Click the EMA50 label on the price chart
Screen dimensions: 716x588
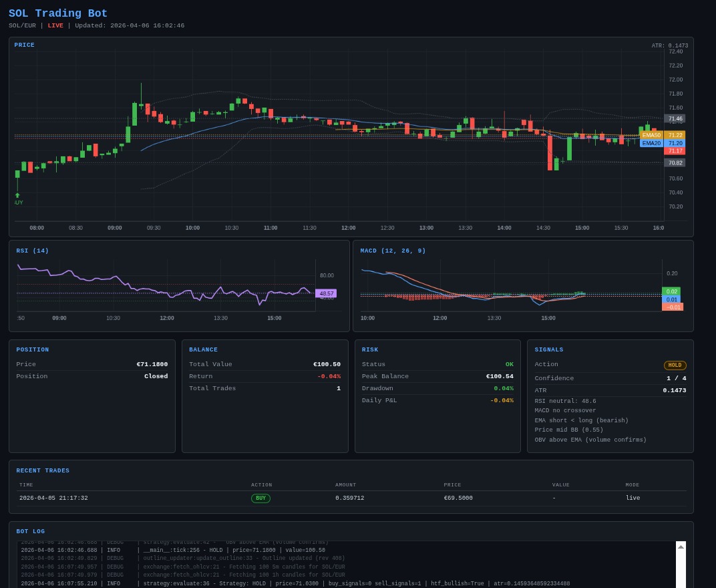click(x=651, y=134)
